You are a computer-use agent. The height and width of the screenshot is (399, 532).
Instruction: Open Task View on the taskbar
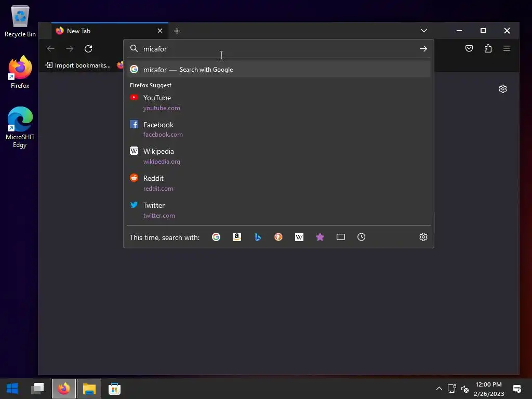coord(37,389)
